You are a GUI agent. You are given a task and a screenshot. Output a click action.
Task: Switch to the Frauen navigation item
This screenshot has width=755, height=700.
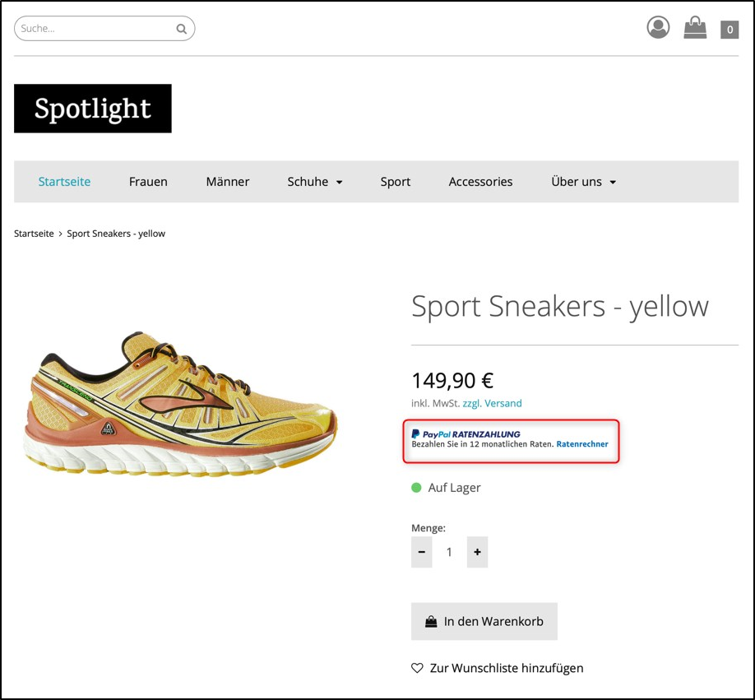[148, 181]
